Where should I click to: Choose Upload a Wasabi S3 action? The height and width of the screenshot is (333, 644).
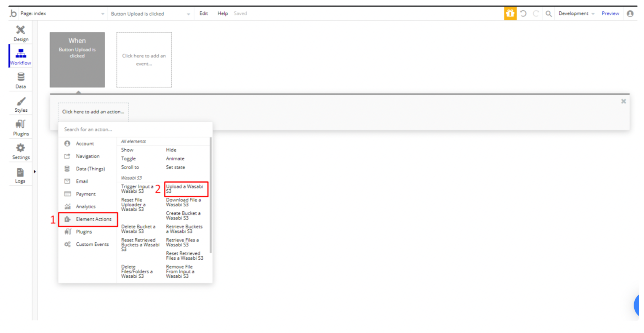pyautogui.click(x=186, y=189)
